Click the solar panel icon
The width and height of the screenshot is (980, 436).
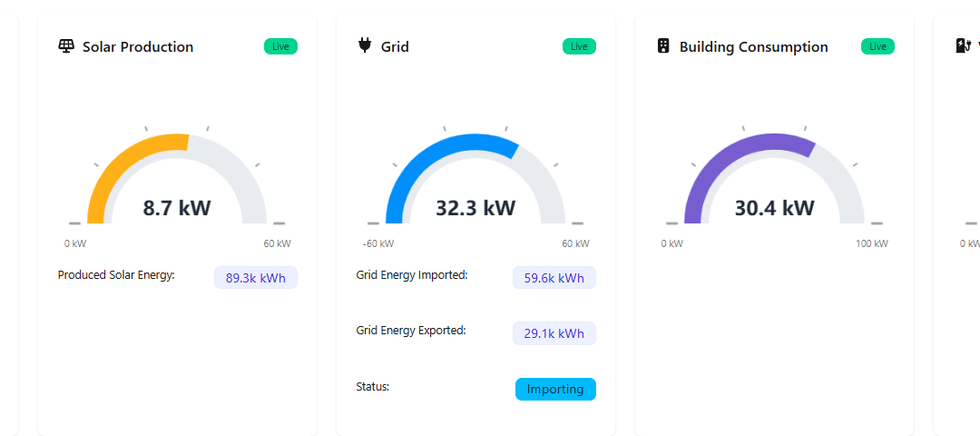click(x=66, y=46)
